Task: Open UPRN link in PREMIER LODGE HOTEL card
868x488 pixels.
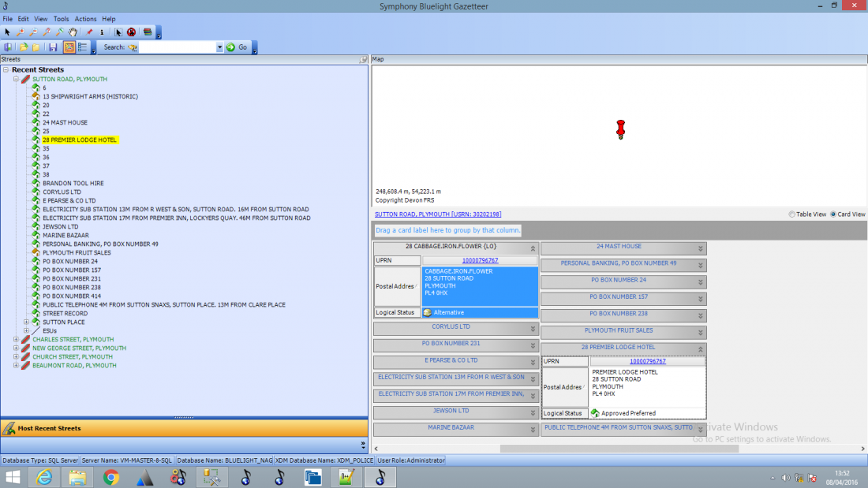Action: click(x=648, y=361)
